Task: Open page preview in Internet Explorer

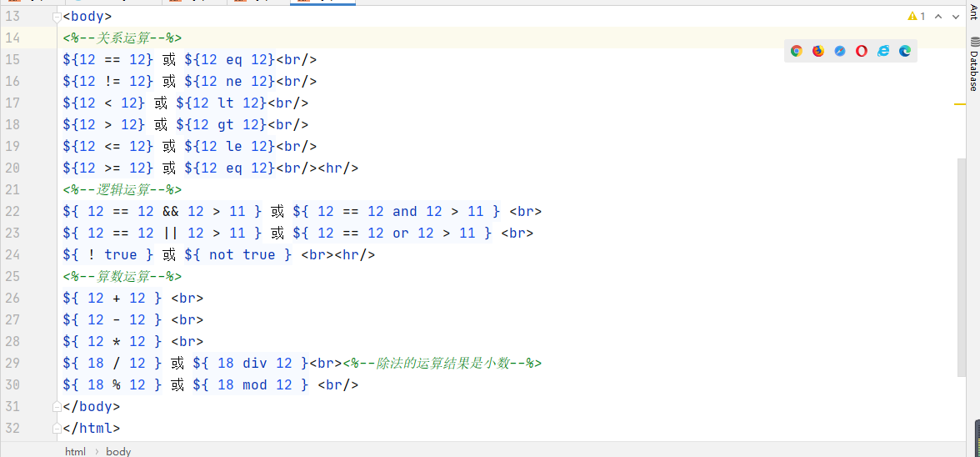Action: tap(883, 51)
